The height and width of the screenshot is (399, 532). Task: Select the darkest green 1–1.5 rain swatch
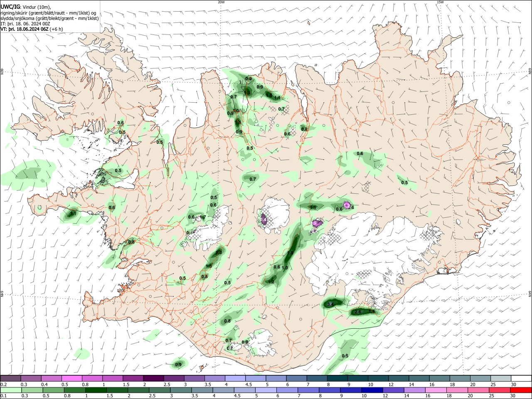(x=95, y=390)
